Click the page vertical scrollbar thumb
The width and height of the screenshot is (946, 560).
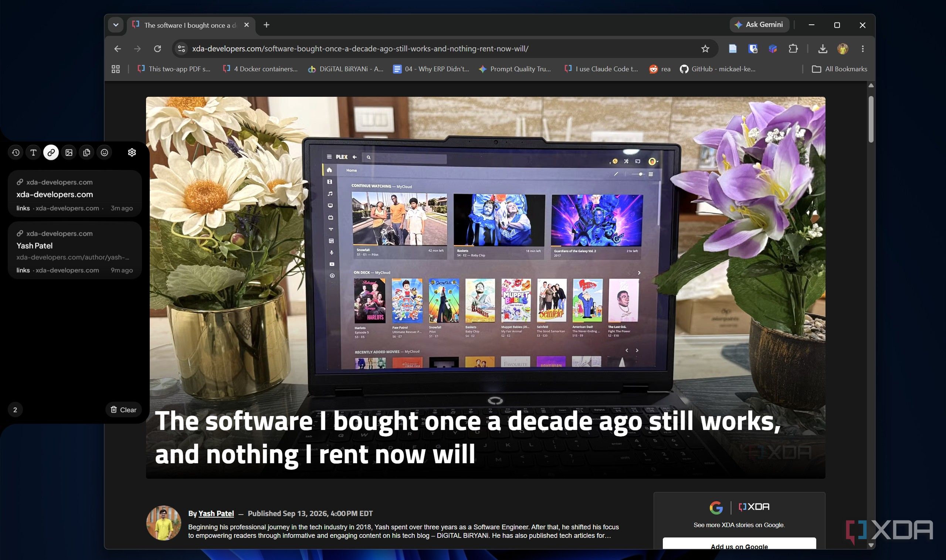click(871, 119)
